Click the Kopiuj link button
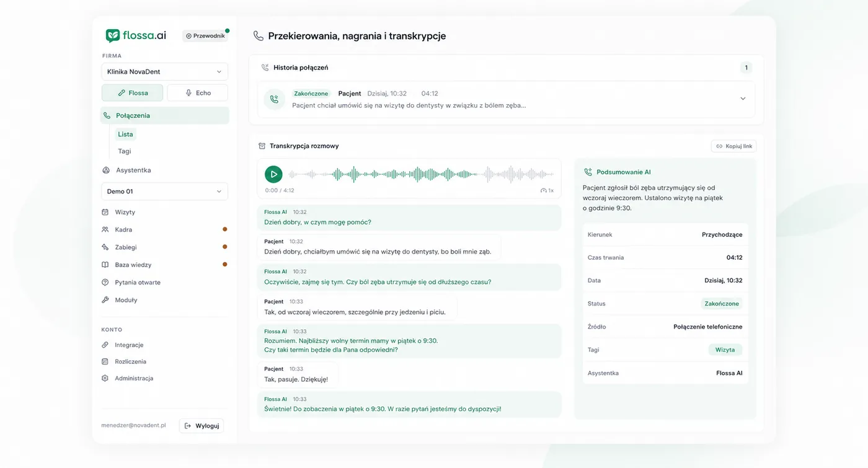 click(733, 146)
